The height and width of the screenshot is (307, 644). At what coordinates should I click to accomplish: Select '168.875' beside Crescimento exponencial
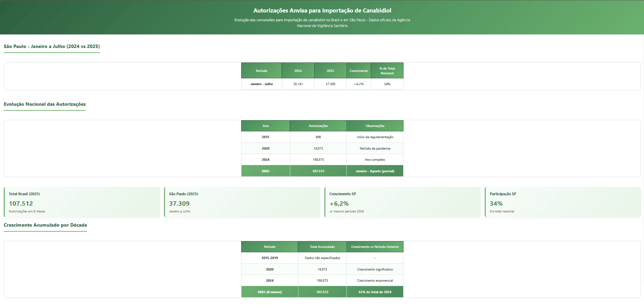pyautogui.click(x=322, y=280)
